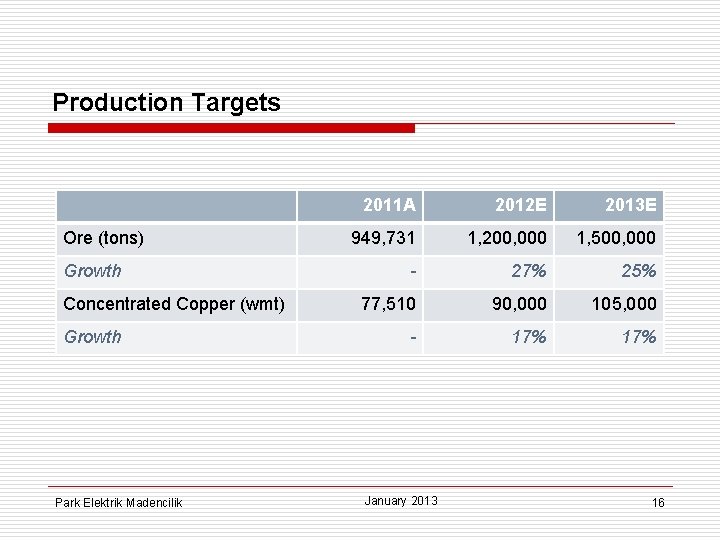Click the Growth label under Concentrated Copper

click(x=93, y=337)
